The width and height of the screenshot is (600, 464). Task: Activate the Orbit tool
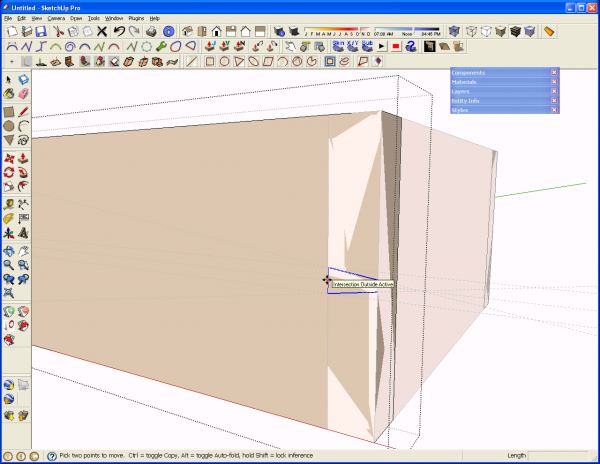(x=9, y=251)
